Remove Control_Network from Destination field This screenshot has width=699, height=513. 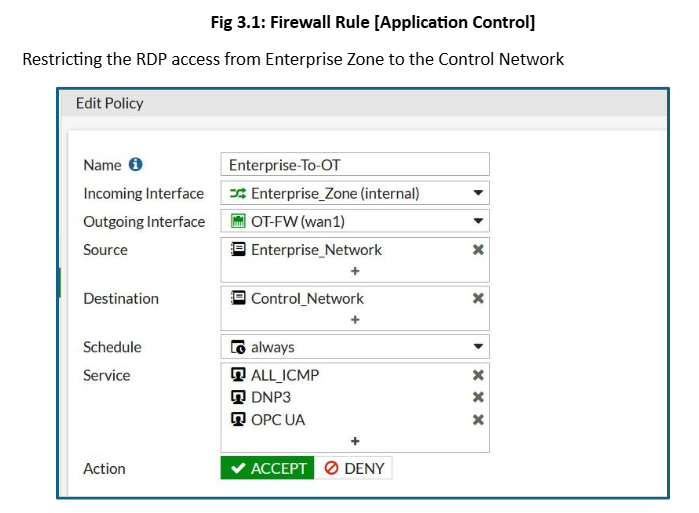coord(478,298)
